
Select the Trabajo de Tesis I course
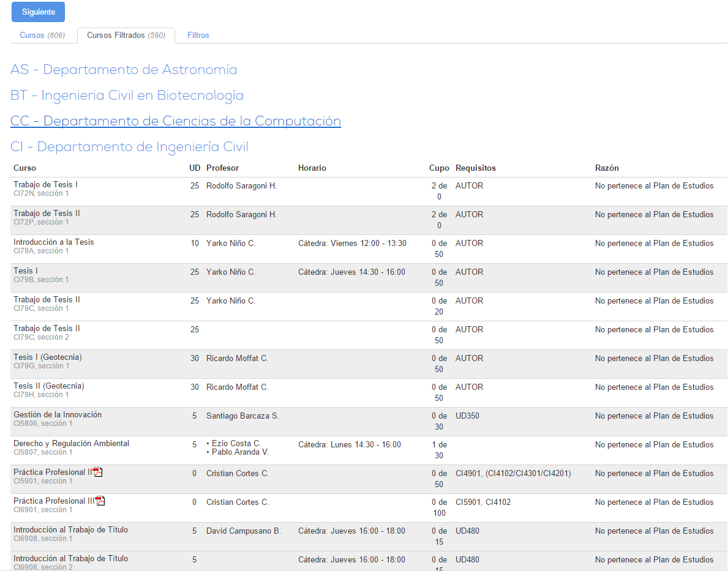(45, 185)
